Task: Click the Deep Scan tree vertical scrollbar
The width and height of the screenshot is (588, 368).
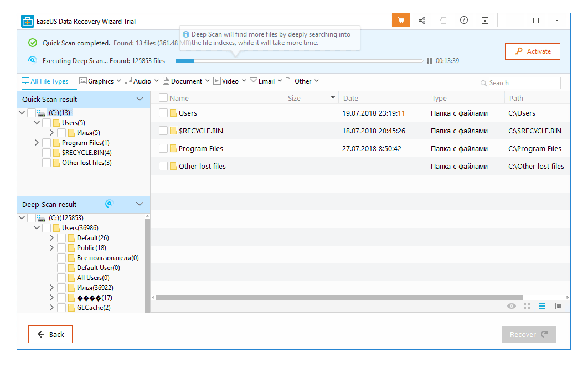Action: pyautogui.click(x=147, y=265)
